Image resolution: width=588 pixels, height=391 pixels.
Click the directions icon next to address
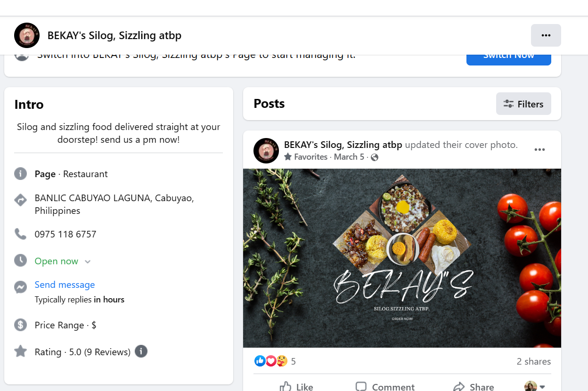(x=20, y=200)
